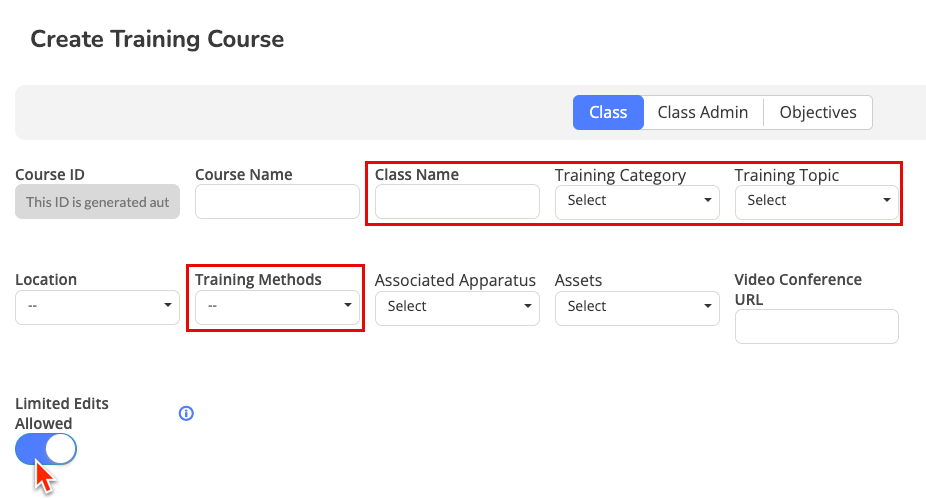Click the Create Training Course heading
Screen dimensions: 926x500
pos(157,40)
